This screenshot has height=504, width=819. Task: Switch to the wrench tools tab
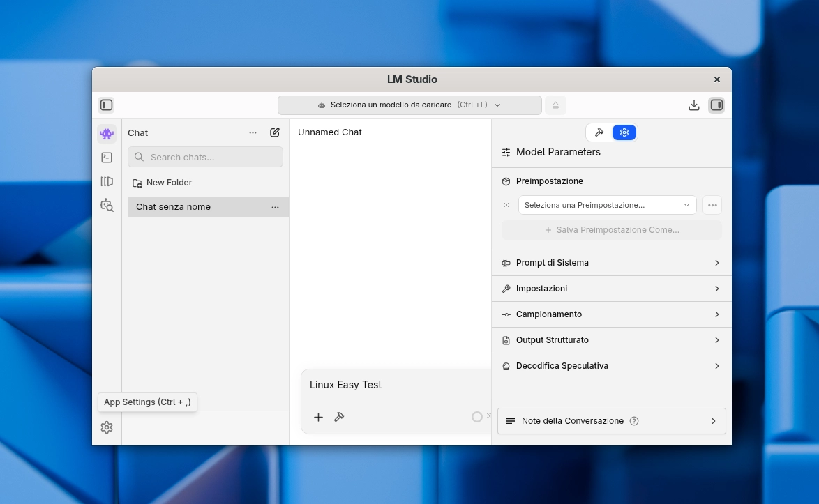click(x=599, y=132)
